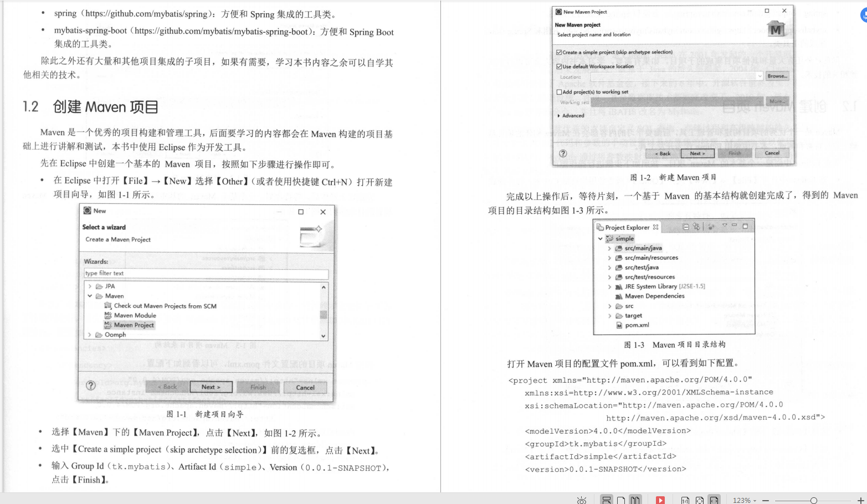The height and width of the screenshot is (504, 867).
Task: Toggle Add project(s) to working set checkbox
Action: point(559,92)
